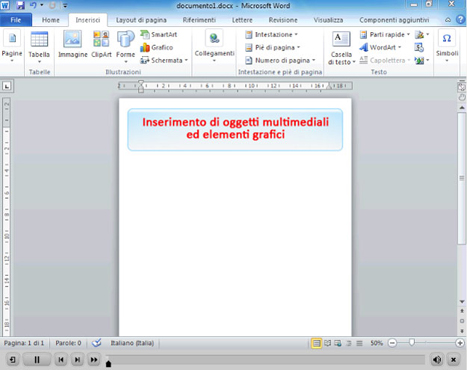Click the zoom in plus button

point(460,343)
